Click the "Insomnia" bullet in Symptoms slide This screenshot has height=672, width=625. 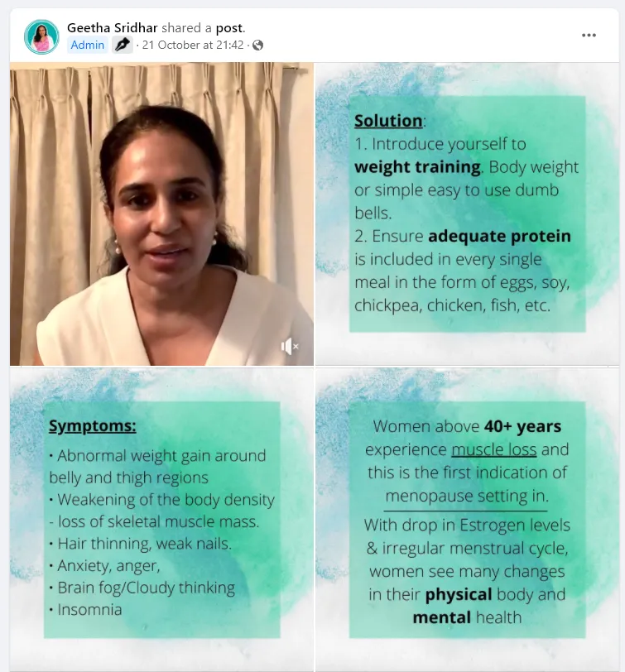pyautogui.click(x=86, y=609)
